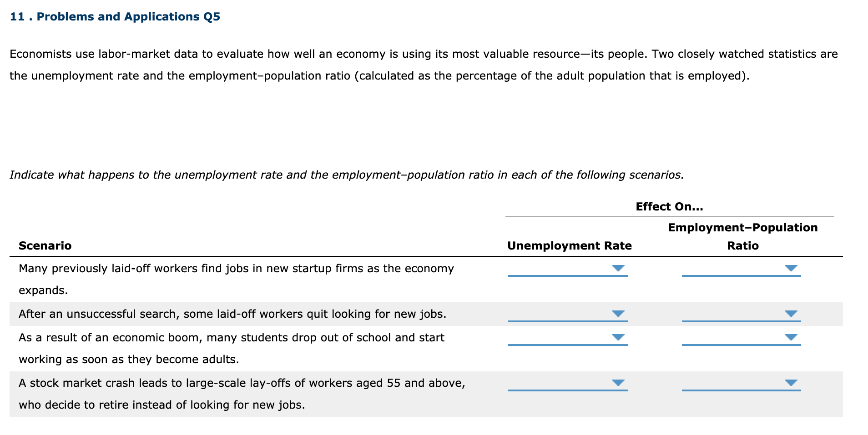This screenshot has width=868, height=435.
Task: Open Unemployment Rate dropdown for students drop out scenario
Action: (x=618, y=337)
